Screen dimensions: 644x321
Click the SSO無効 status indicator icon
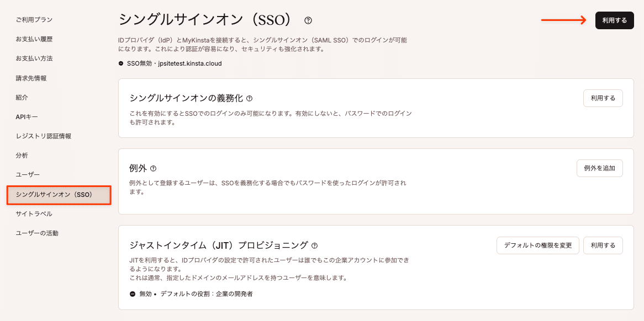pyautogui.click(x=119, y=63)
